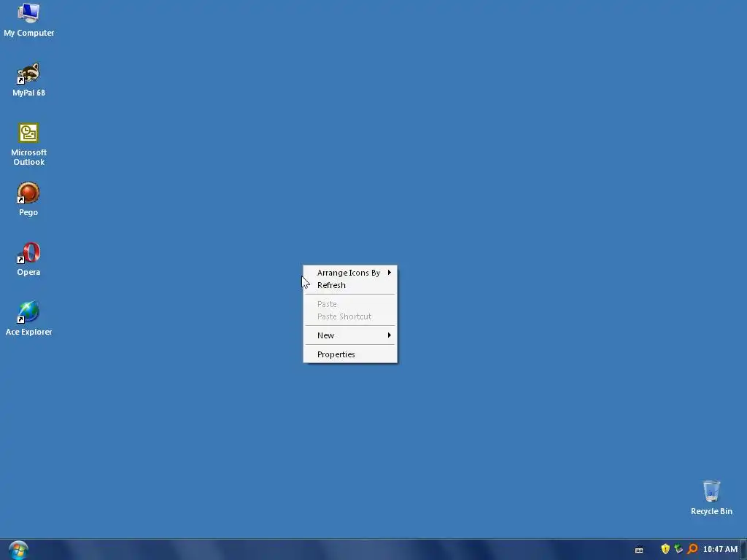The width and height of the screenshot is (747, 560).
Task: Select the Ace Explorer globe shortcut
Action: pyautogui.click(x=28, y=319)
